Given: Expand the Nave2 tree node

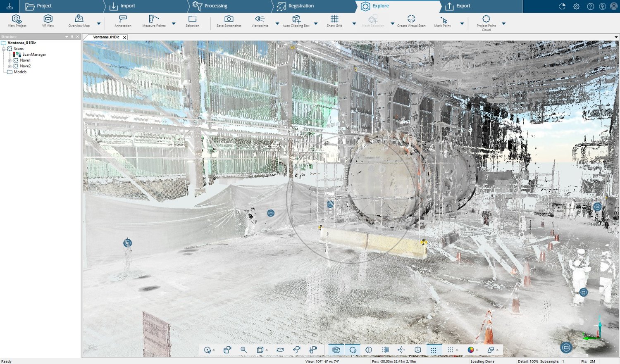Looking at the screenshot, I should [x=10, y=66].
